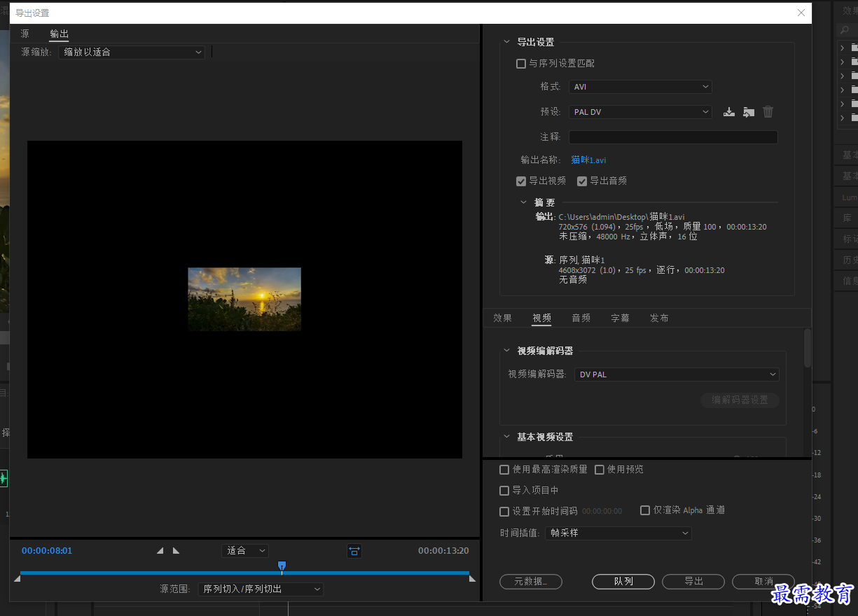This screenshot has height=616, width=858.
Task: Open the 格式 AVI dropdown
Action: point(640,87)
